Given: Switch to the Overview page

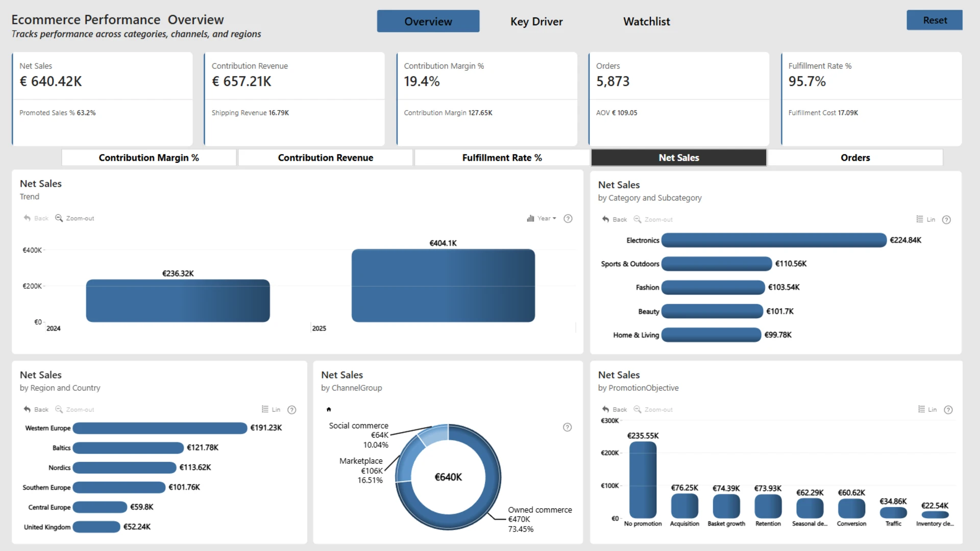Looking at the screenshot, I should [x=428, y=21].
